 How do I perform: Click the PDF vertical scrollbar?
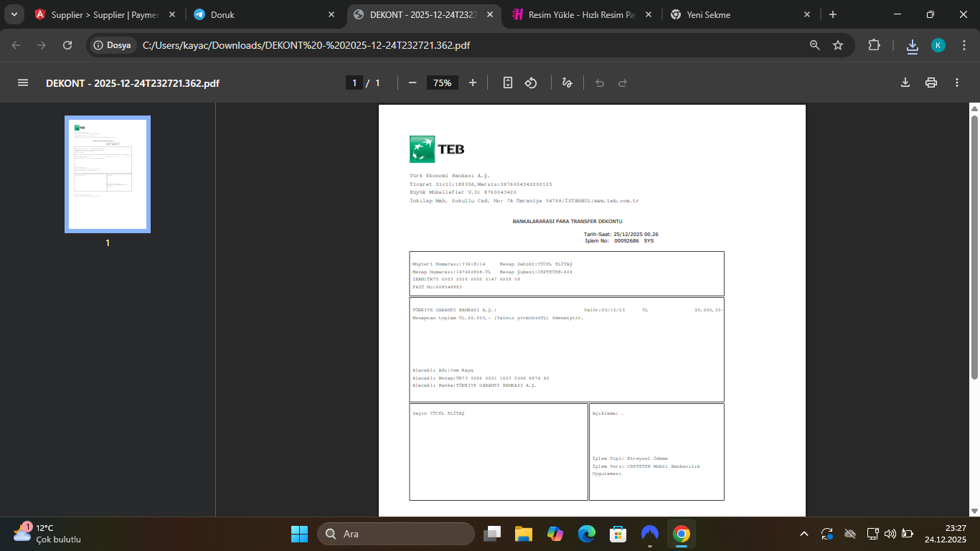click(974, 248)
